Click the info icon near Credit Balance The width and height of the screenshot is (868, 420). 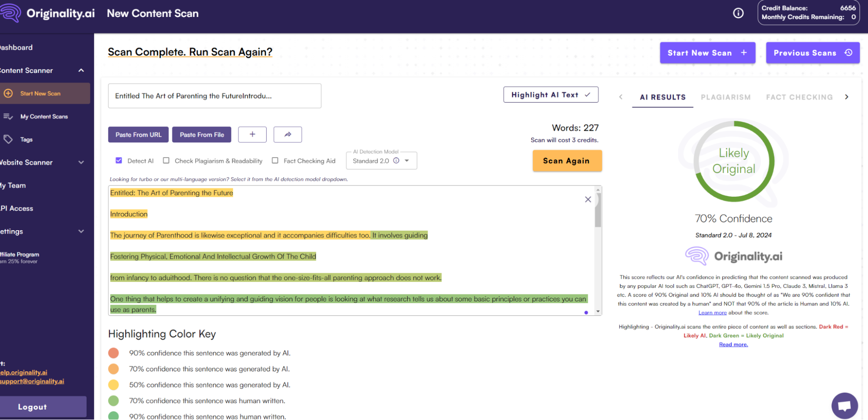point(738,13)
